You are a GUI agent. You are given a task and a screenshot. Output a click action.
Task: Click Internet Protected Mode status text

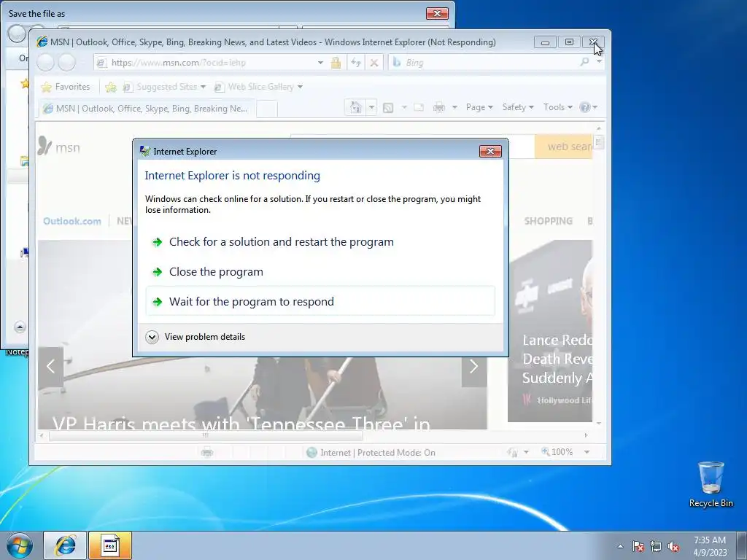378,452
